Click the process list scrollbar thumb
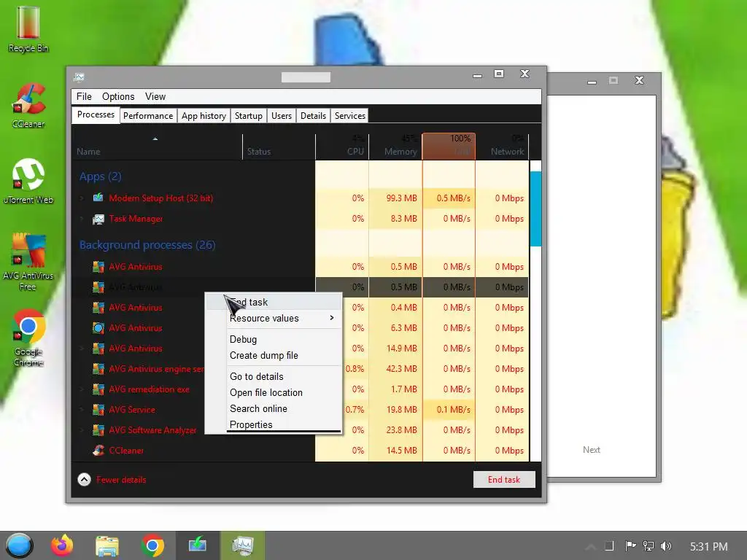The height and width of the screenshot is (560, 747). pos(535,209)
